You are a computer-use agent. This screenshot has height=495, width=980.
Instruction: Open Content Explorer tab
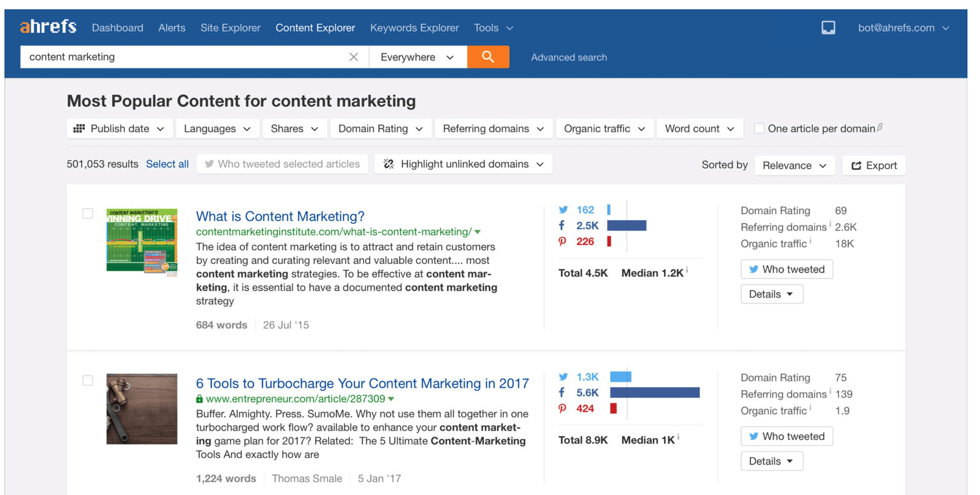tap(316, 28)
